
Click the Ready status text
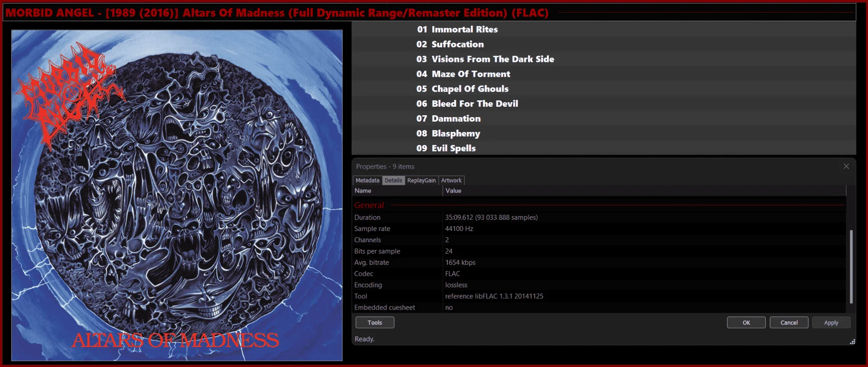pos(364,339)
